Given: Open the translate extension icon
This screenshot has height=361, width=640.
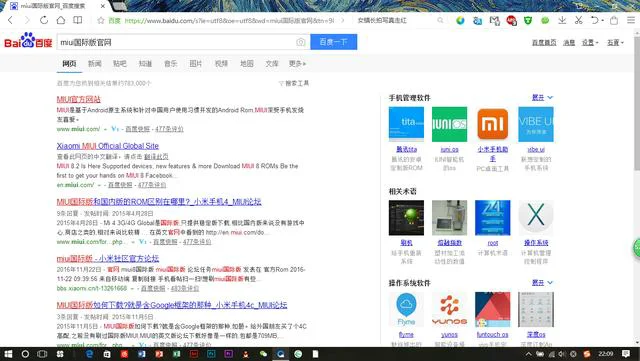Looking at the screenshot, I should click(x=477, y=20).
